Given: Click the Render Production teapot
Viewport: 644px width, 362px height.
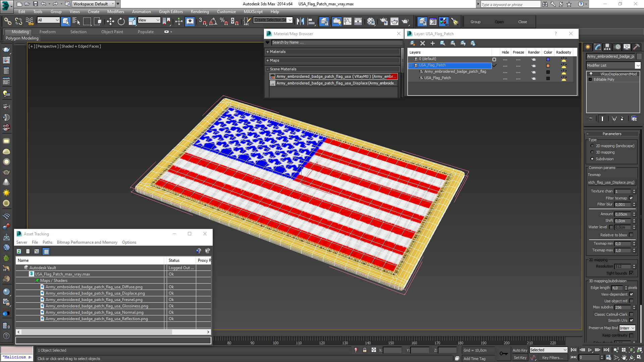Looking at the screenshot, I should [406, 21].
